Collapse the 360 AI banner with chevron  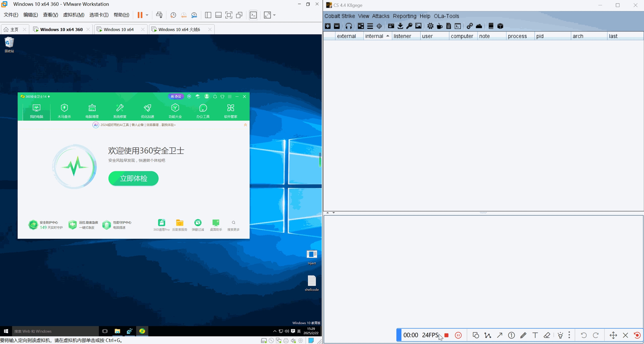[245, 125]
